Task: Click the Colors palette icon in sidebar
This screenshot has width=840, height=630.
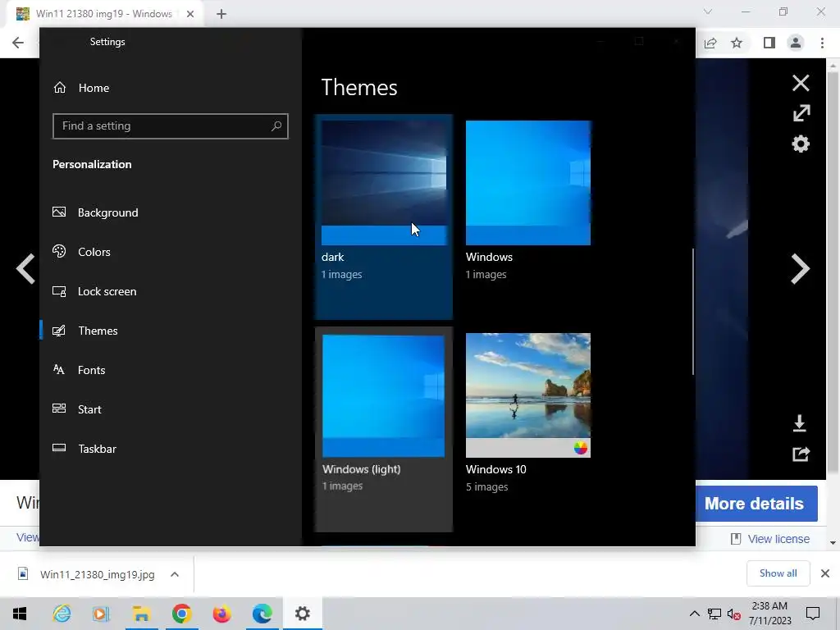Action: click(x=59, y=251)
